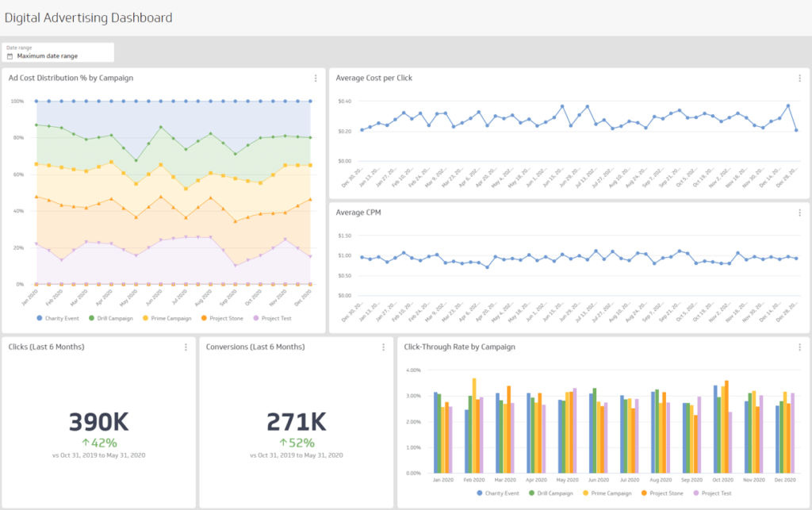Click the last data point on Average Cost per Click

coord(795,130)
